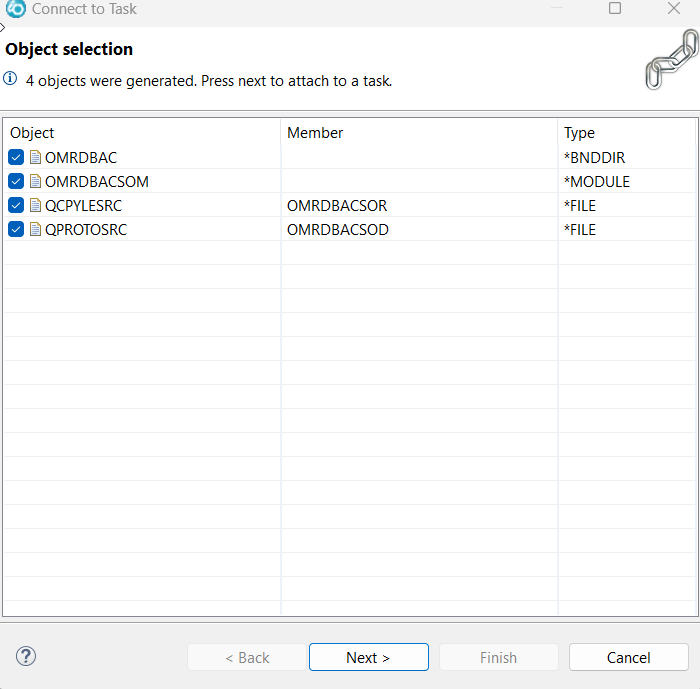Click the info icon beside generated objects message

[x=11, y=78]
